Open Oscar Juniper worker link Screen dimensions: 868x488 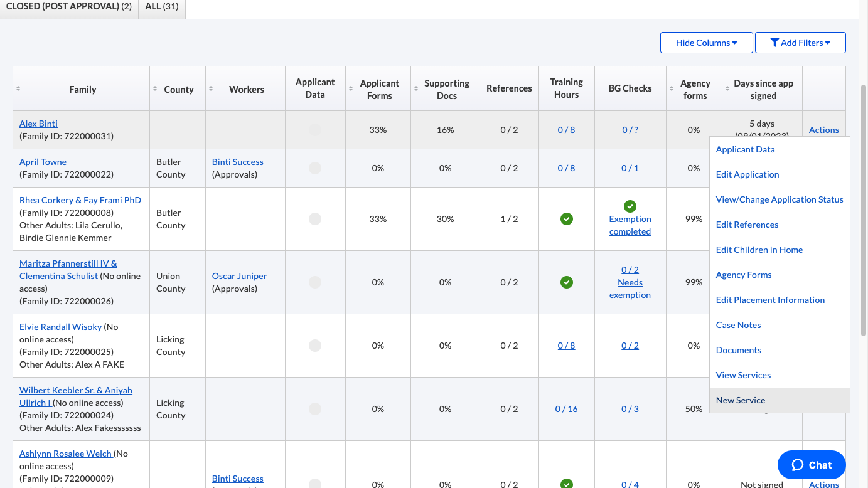(239, 276)
